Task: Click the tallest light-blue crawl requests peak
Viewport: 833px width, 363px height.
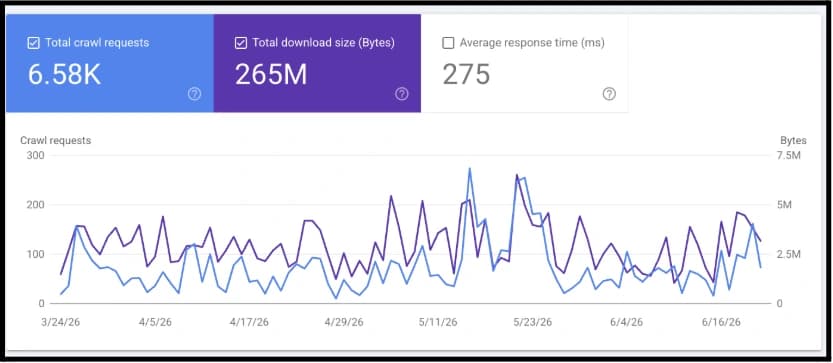Action: coord(470,168)
